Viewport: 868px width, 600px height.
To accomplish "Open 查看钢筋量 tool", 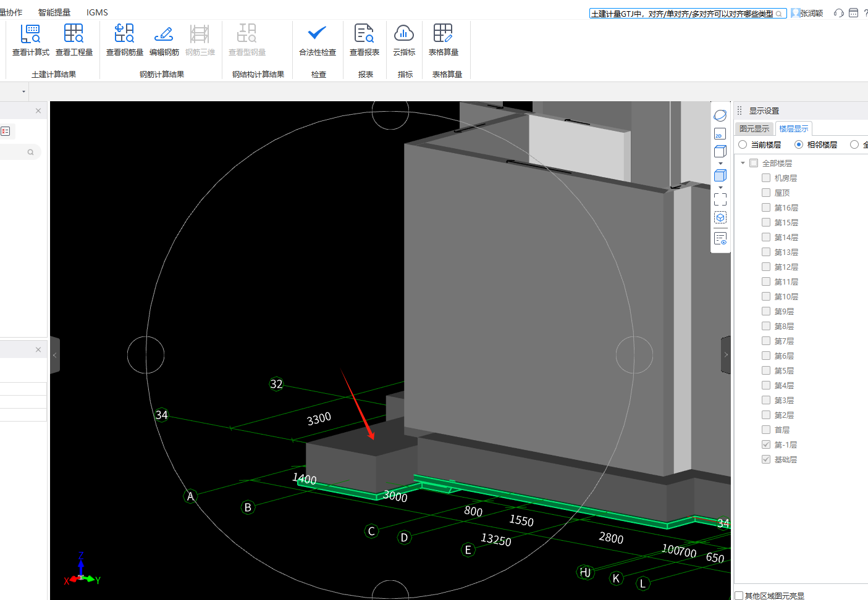I will [124, 40].
